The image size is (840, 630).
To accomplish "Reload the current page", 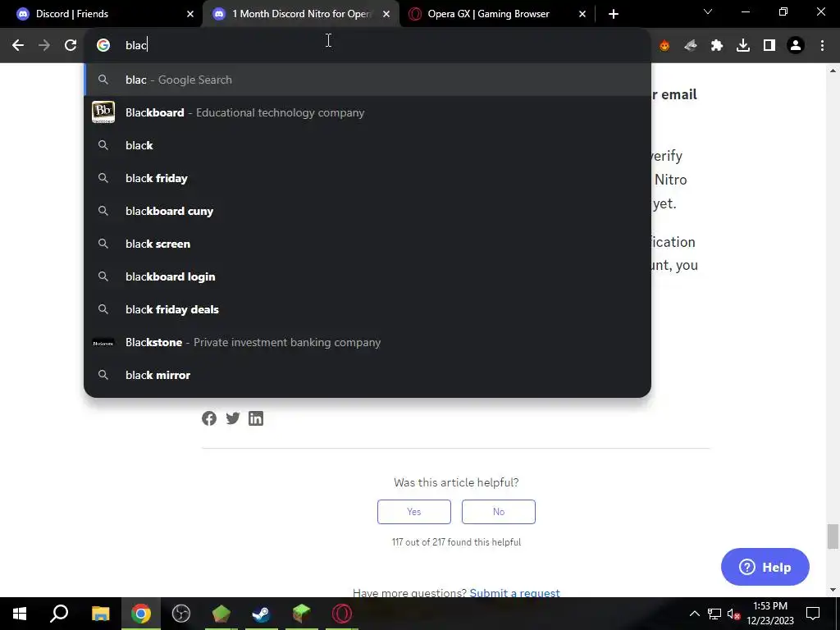I will [71, 46].
